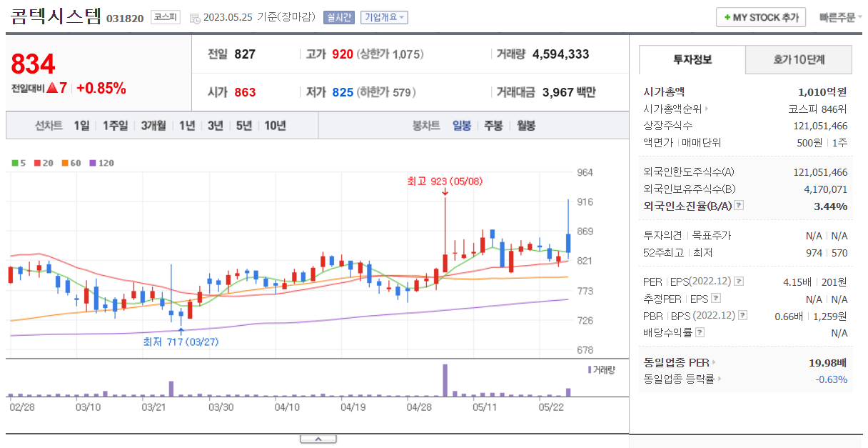868x448 pixels.
Task: Select the 3년 line chart period
Action: tap(216, 126)
